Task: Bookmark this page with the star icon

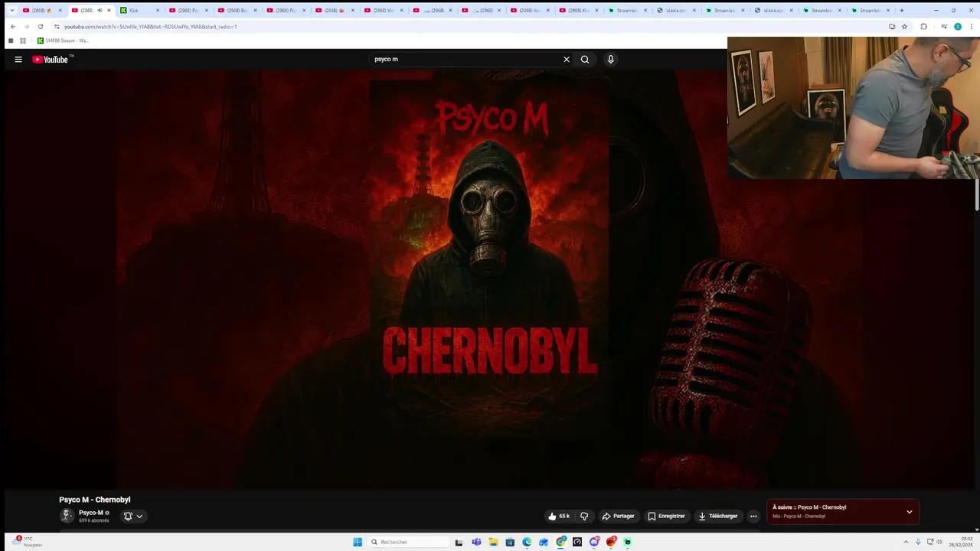Action: (904, 26)
